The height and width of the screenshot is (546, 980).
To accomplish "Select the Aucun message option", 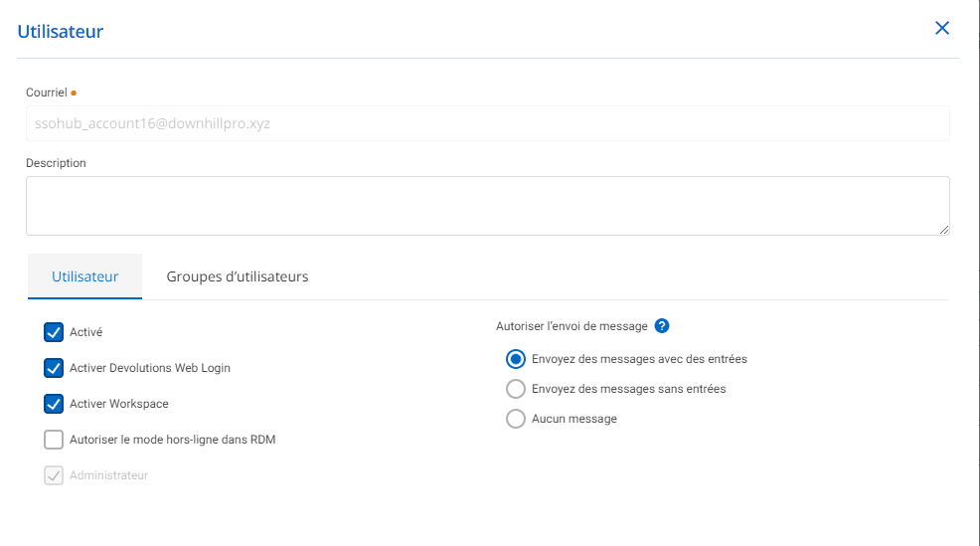I will [x=516, y=419].
